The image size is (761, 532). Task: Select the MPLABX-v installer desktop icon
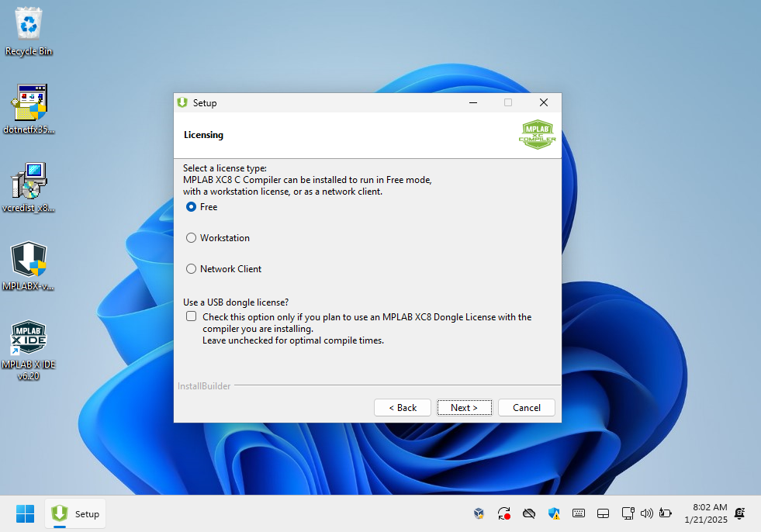pyautogui.click(x=29, y=266)
